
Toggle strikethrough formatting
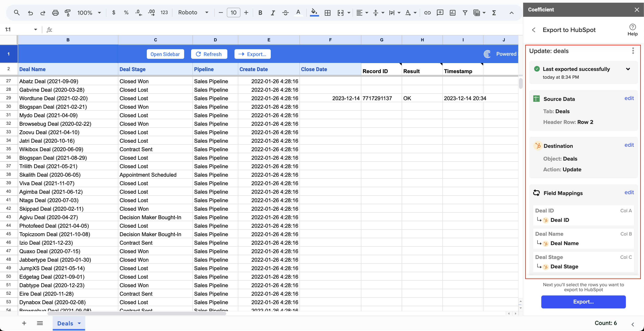click(286, 13)
